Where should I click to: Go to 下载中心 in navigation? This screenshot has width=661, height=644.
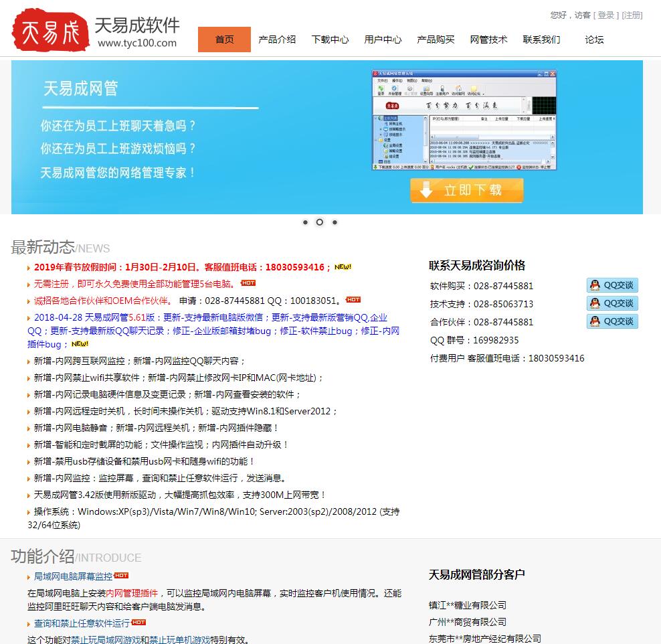click(330, 39)
